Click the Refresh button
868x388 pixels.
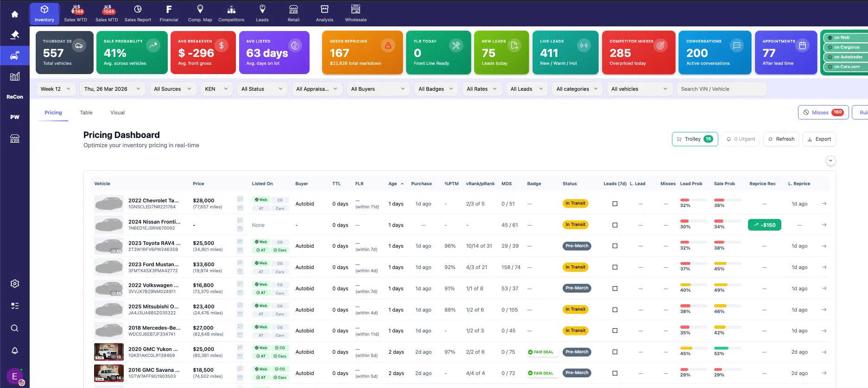tap(781, 139)
